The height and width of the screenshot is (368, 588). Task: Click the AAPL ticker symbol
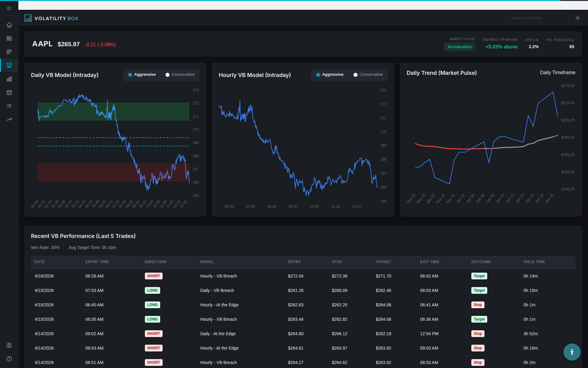(x=42, y=44)
